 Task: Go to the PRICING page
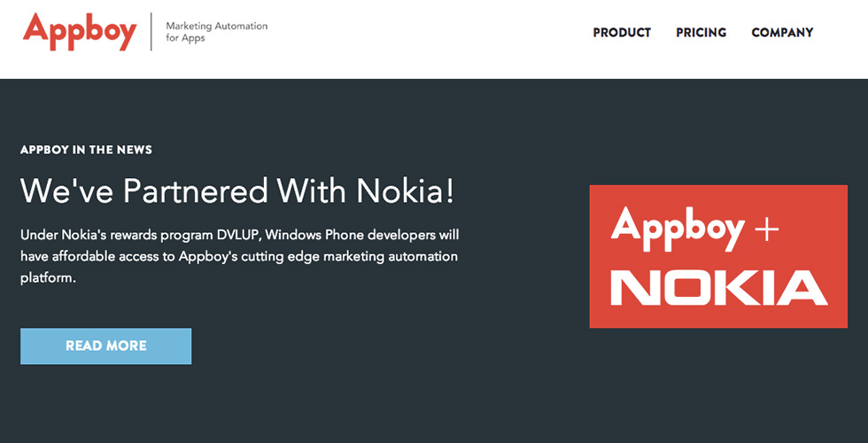point(701,33)
